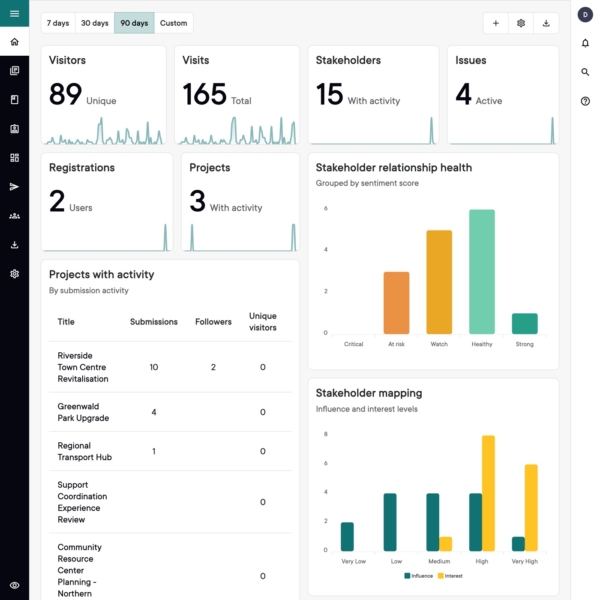Open the Visitors card
This screenshot has width=600, height=600.
click(x=104, y=95)
